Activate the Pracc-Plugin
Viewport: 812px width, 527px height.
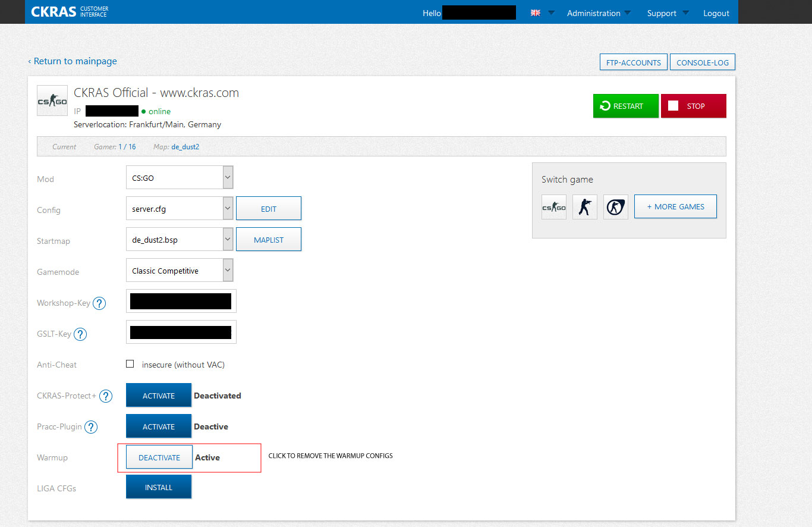pyautogui.click(x=159, y=426)
